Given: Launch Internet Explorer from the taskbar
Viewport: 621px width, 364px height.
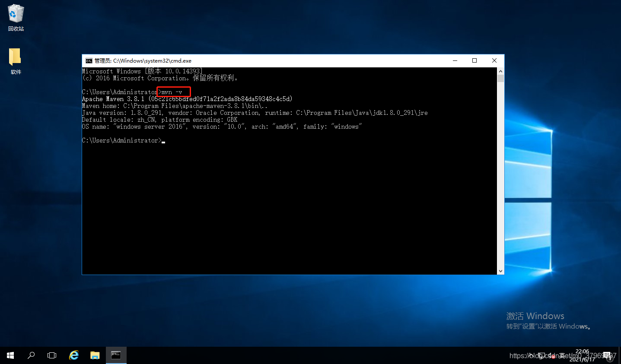Looking at the screenshot, I should pos(74,355).
